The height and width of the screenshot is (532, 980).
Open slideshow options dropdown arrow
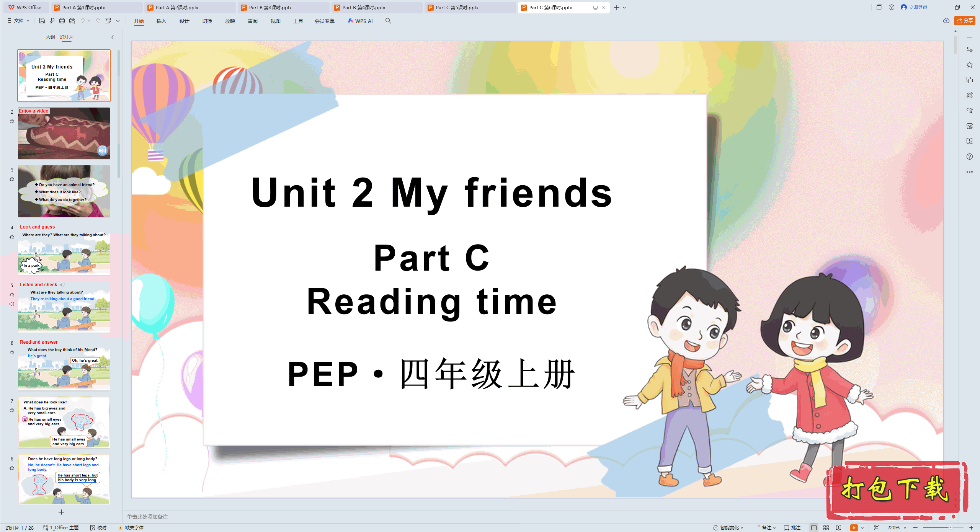862,528
